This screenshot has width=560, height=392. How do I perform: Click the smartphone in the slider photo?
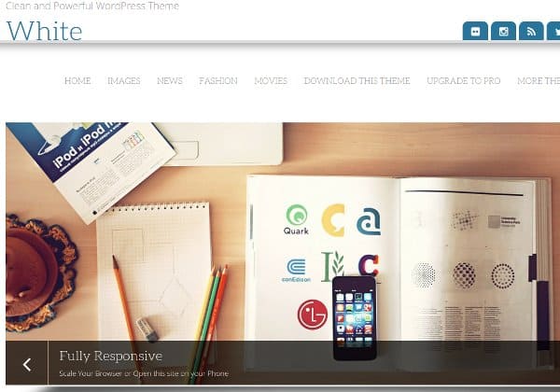coord(355,317)
